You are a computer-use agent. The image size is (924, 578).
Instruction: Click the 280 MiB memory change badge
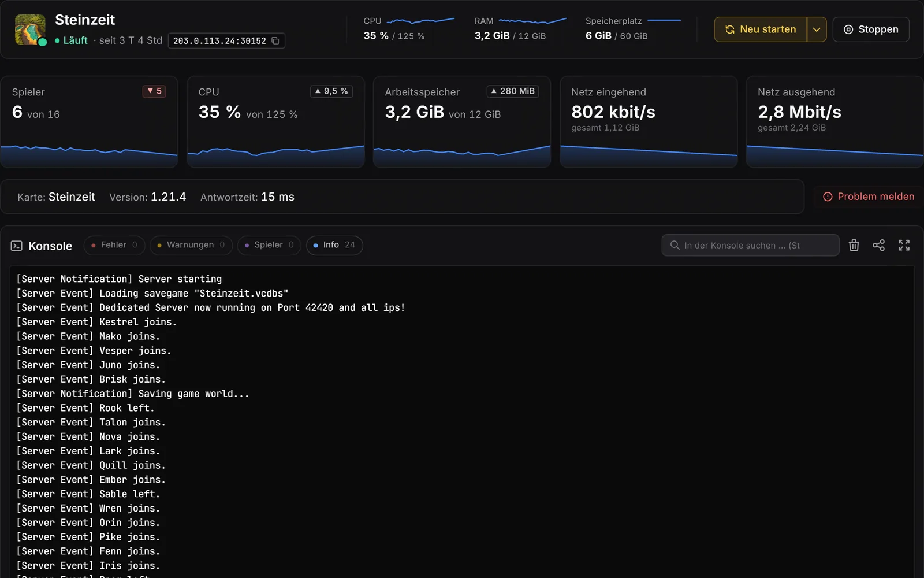(513, 91)
